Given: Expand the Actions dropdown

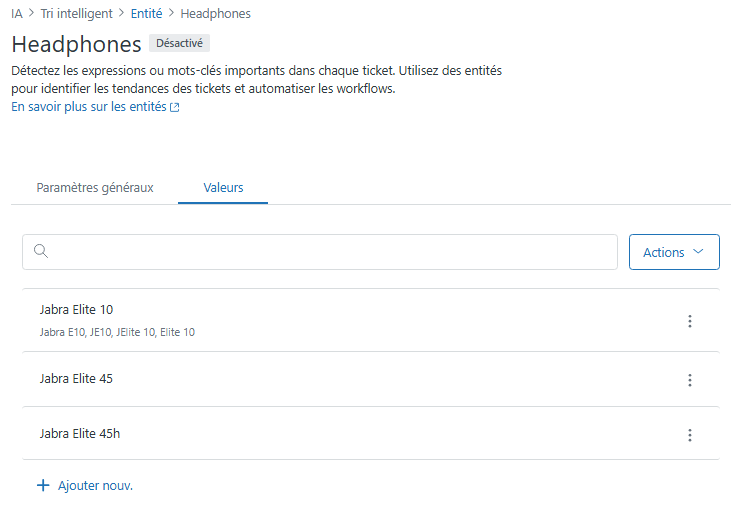Looking at the screenshot, I should coord(674,252).
